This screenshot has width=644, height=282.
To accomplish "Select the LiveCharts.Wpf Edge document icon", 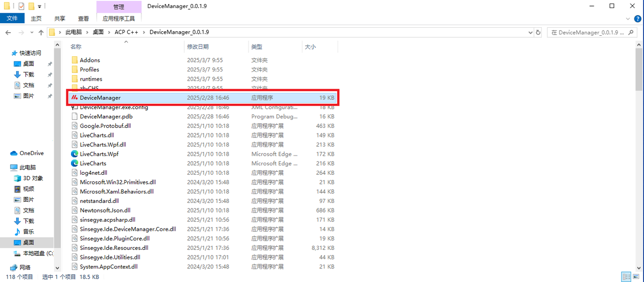I will point(74,154).
